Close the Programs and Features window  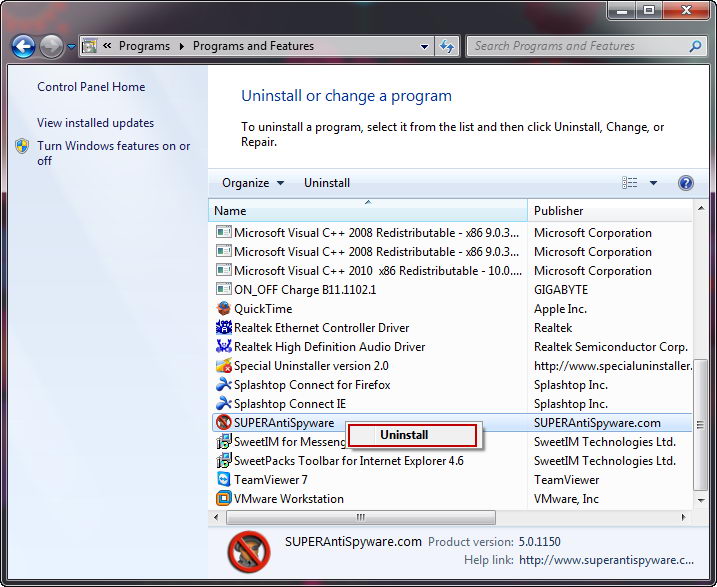click(685, 10)
